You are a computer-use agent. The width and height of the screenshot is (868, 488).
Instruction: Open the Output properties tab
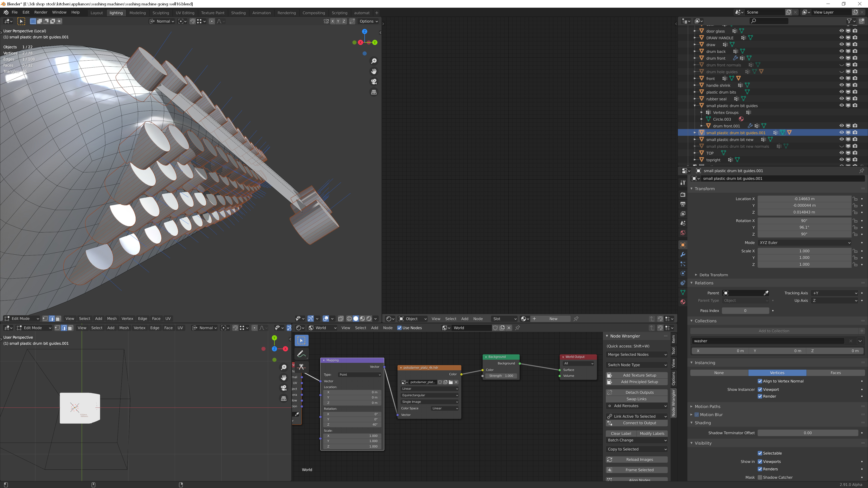[683, 204]
